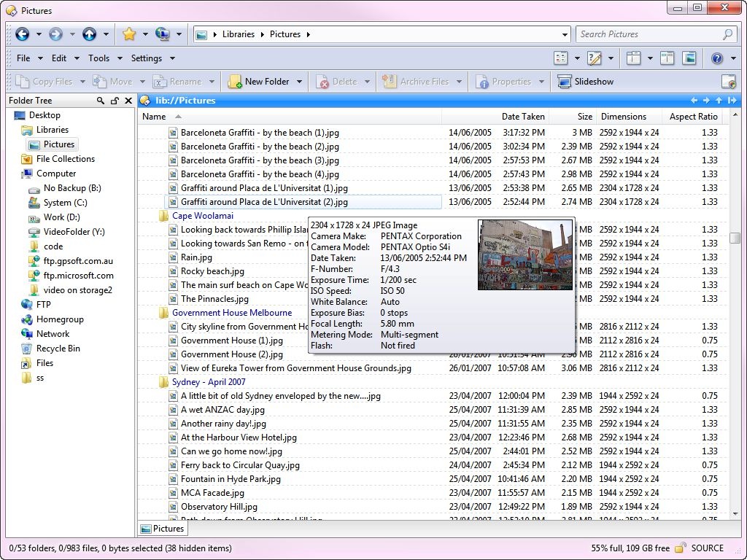Click the search icon in Folder Tree header
Viewport: 747px width, 560px height.
(x=101, y=101)
